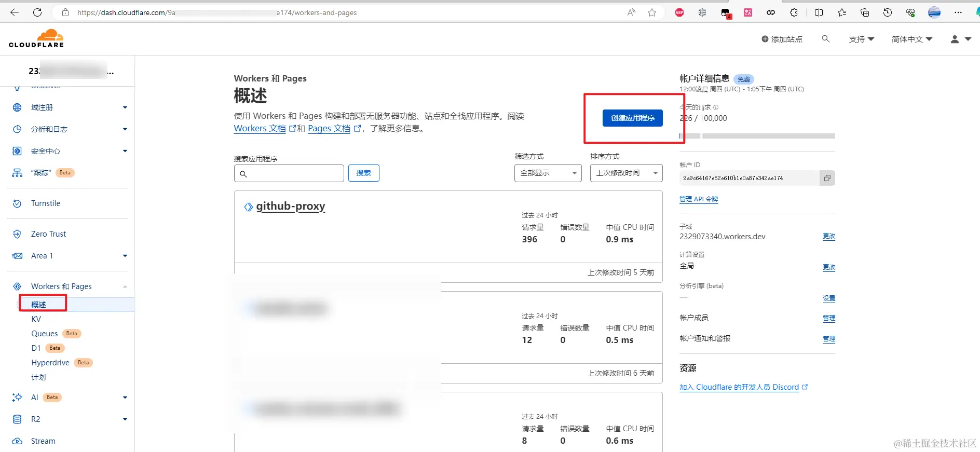Image resolution: width=980 pixels, height=452 pixels.
Task: Open the 计划 submenu item
Action: click(38, 377)
